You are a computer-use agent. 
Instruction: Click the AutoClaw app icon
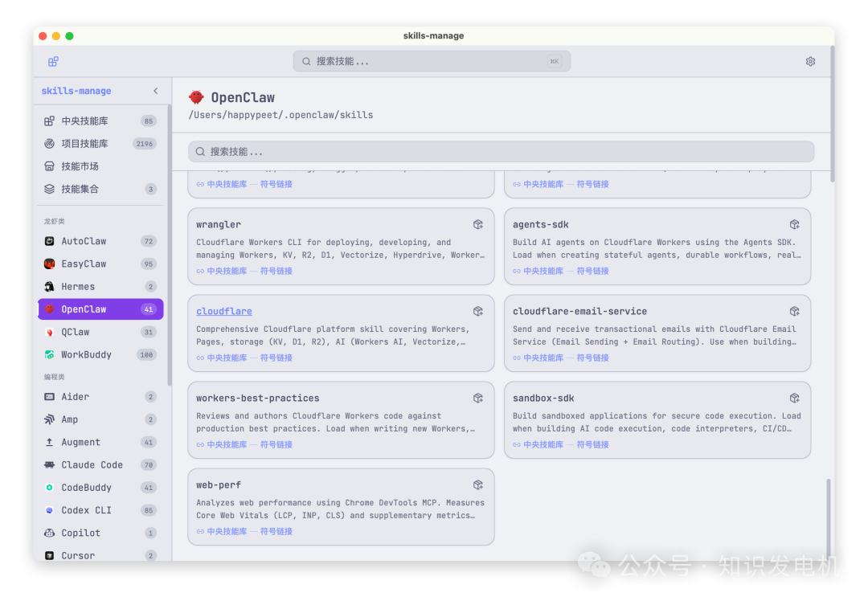point(49,241)
